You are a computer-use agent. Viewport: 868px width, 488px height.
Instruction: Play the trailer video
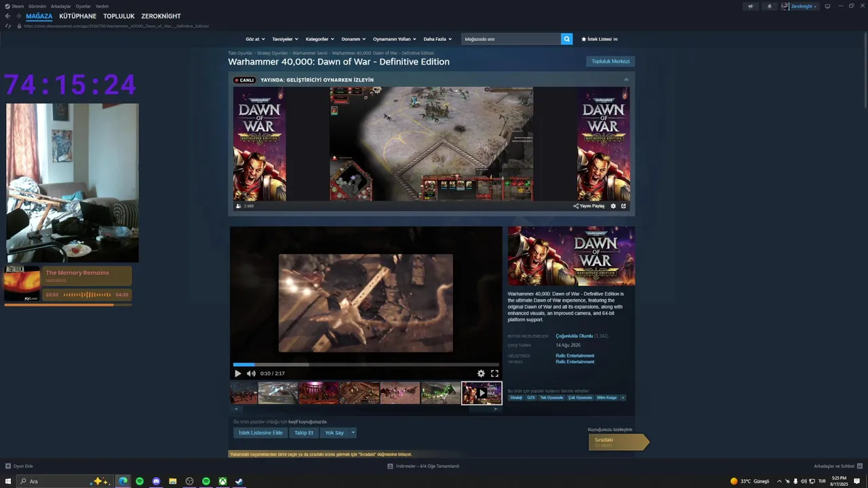(x=237, y=373)
